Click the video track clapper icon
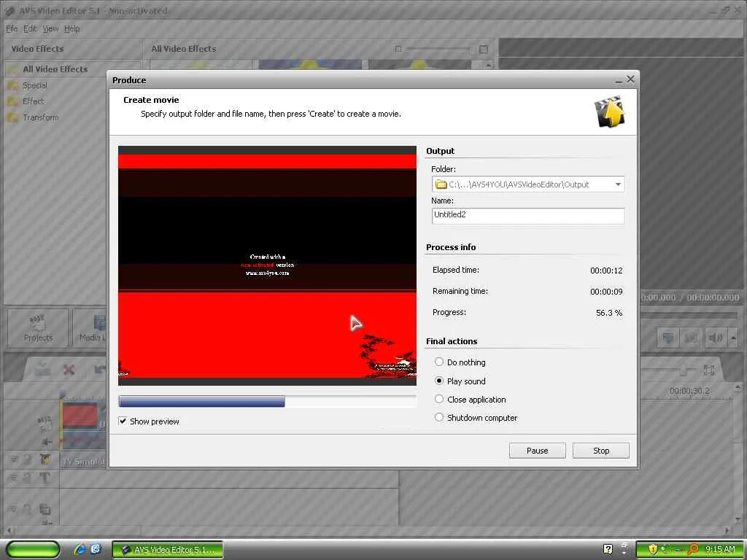This screenshot has width=747, height=560. pos(44,421)
